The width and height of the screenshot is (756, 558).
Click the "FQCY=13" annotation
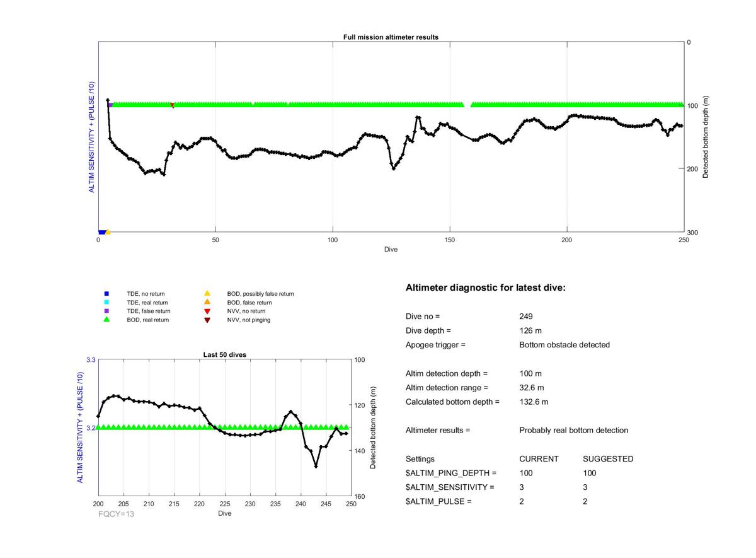[x=117, y=514]
